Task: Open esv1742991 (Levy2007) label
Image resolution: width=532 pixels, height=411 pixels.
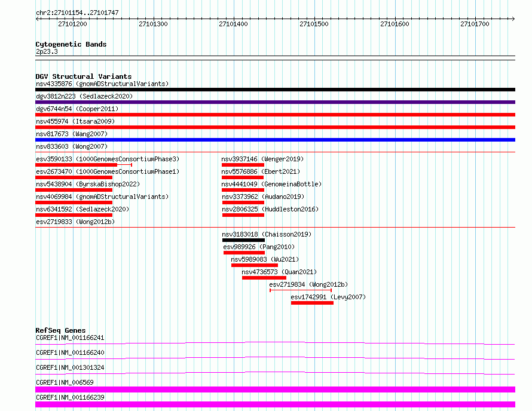Action: tap(328, 297)
